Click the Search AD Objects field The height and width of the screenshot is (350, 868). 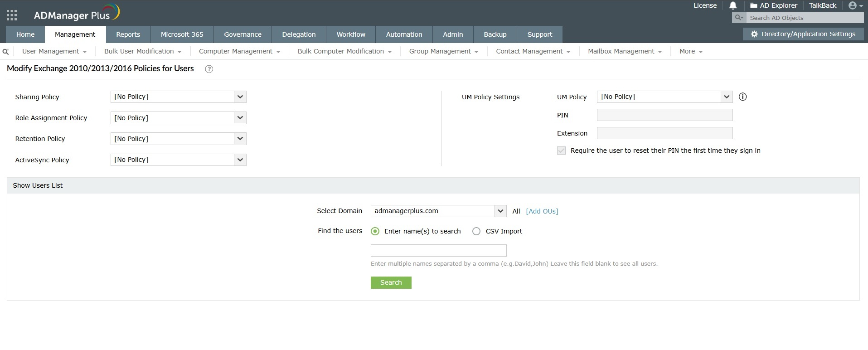[x=805, y=18]
